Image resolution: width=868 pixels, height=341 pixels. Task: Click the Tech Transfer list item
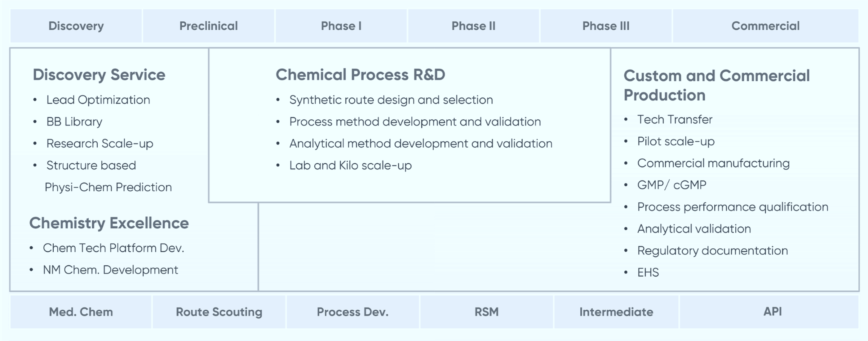tap(675, 120)
